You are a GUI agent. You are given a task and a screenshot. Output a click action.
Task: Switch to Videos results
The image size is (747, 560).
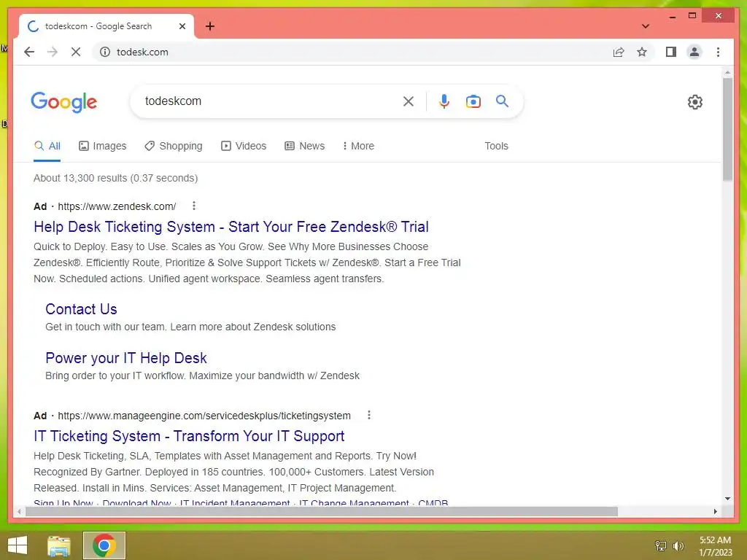pyautogui.click(x=244, y=146)
